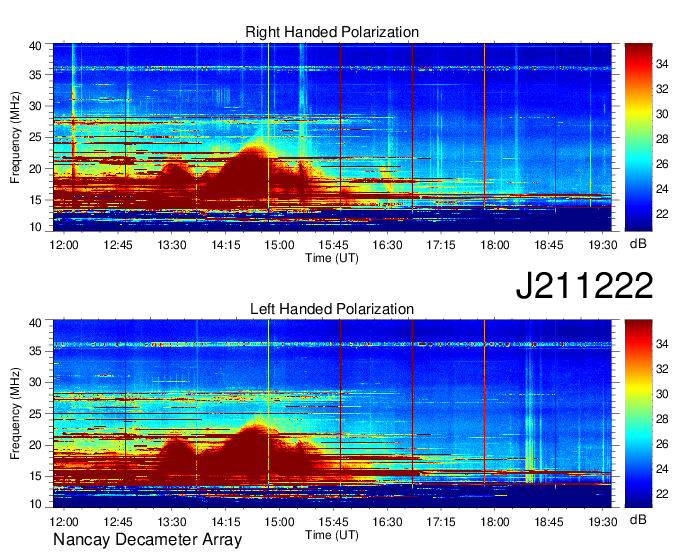Click the "28" value on the upper colorbar
This screenshot has width=680, height=552.
coord(662,139)
